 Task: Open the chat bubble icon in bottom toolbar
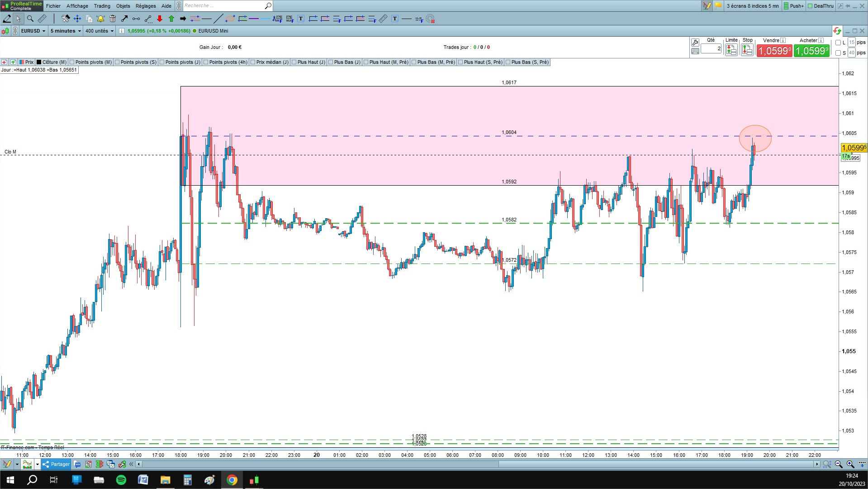pos(77,464)
